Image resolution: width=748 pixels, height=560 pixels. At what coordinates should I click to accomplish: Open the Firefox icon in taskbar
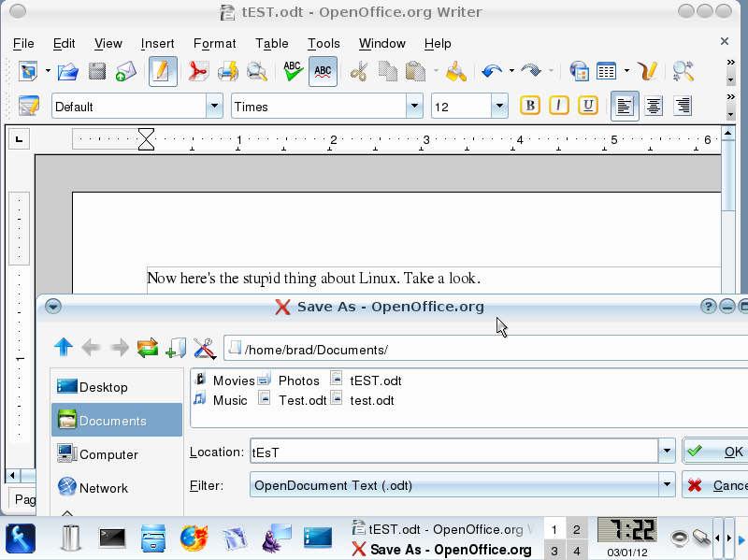point(194,538)
